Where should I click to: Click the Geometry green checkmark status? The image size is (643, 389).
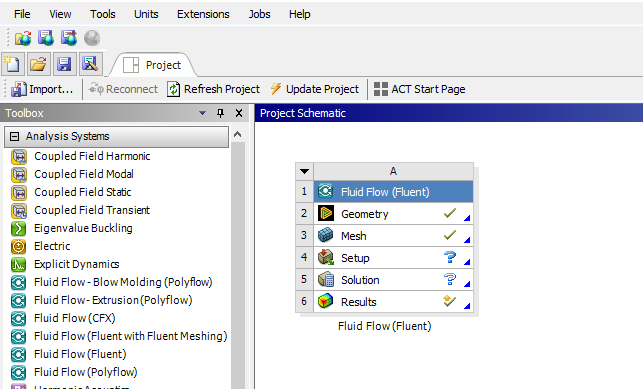450,213
